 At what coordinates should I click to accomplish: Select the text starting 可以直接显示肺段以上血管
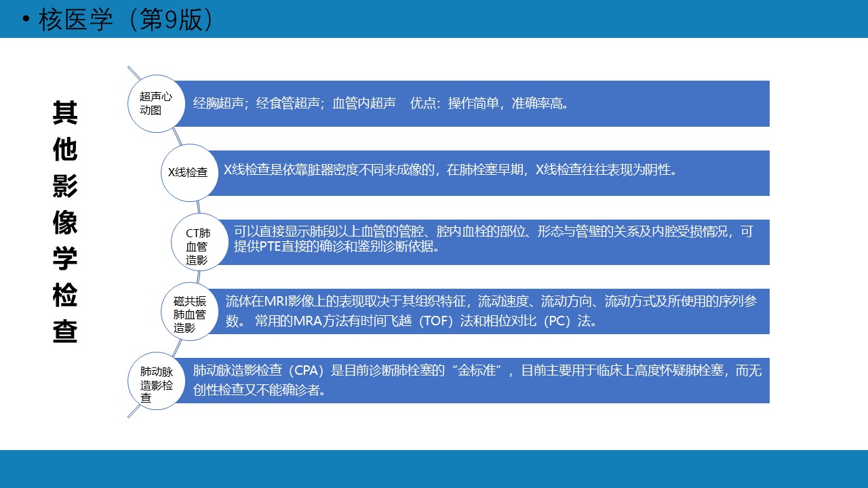[x=493, y=232]
